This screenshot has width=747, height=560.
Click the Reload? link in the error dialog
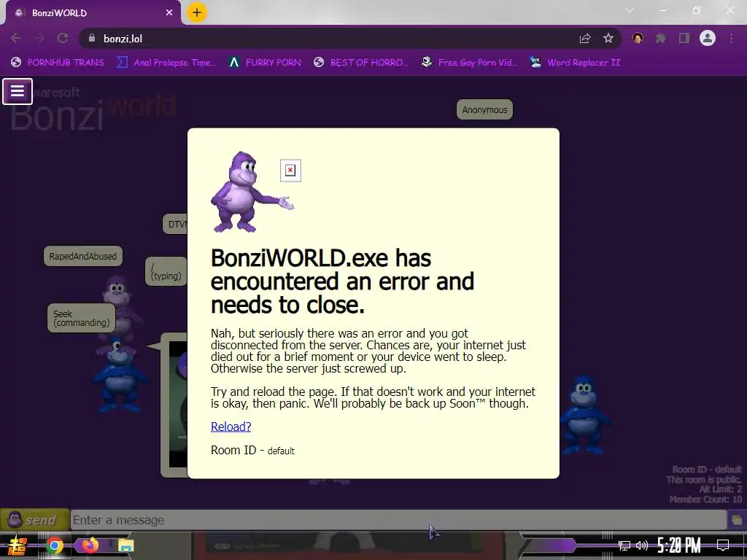231,427
